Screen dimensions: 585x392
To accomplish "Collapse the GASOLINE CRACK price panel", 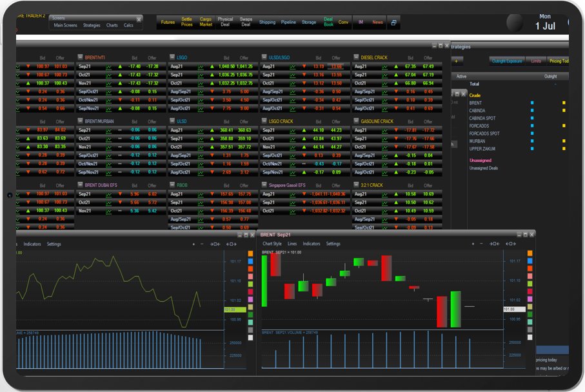I will click(356, 121).
